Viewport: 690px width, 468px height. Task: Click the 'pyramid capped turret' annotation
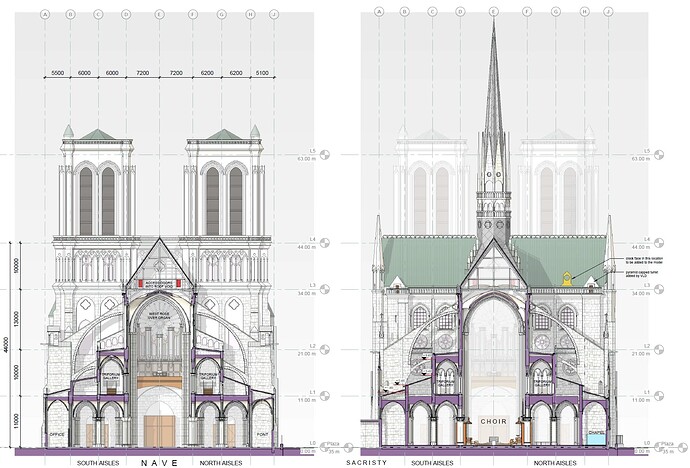[x=642, y=274]
